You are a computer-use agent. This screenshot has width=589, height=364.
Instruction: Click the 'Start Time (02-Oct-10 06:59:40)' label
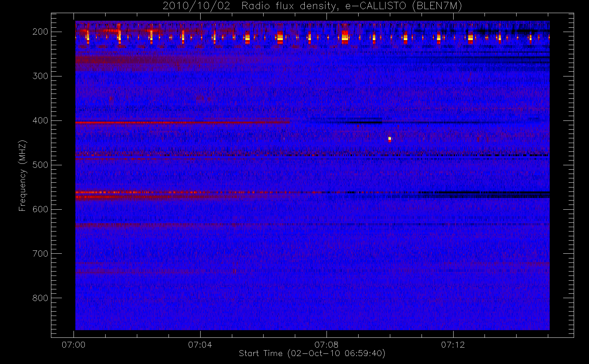(312, 353)
